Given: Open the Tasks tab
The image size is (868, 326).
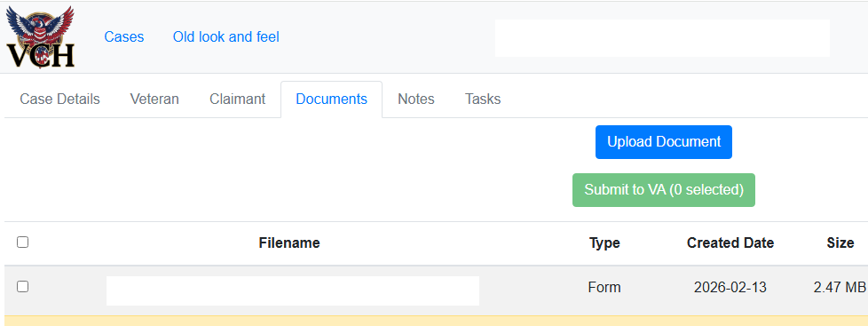Looking at the screenshot, I should pyautogui.click(x=483, y=99).
